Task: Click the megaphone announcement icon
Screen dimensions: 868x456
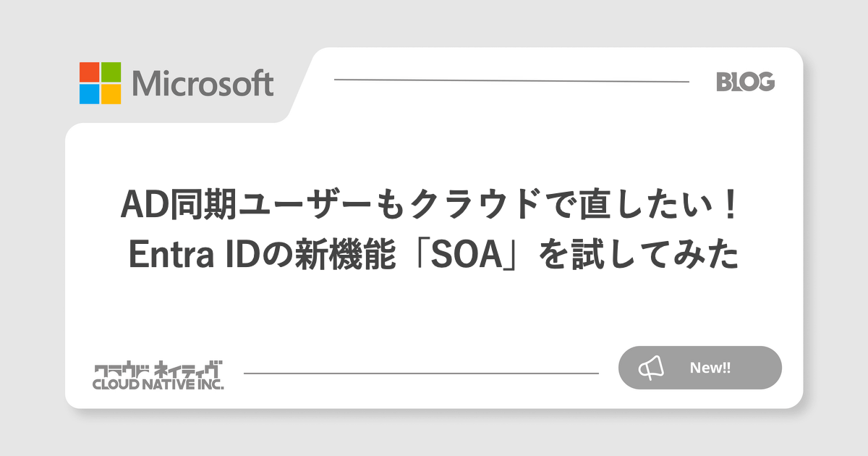Action: click(650, 368)
